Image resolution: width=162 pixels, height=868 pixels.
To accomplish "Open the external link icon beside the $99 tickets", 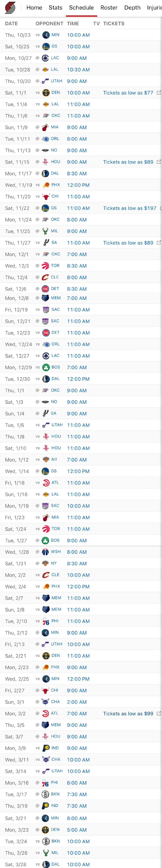I will (x=159, y=713).
